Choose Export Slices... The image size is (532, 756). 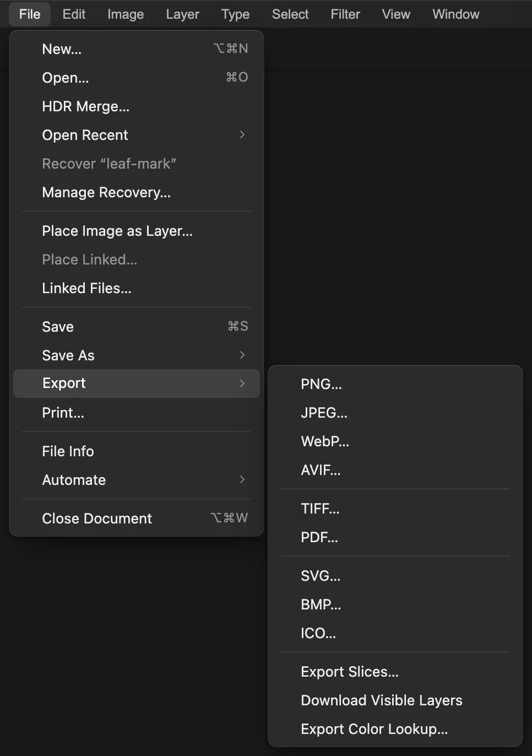coord(395,672)
